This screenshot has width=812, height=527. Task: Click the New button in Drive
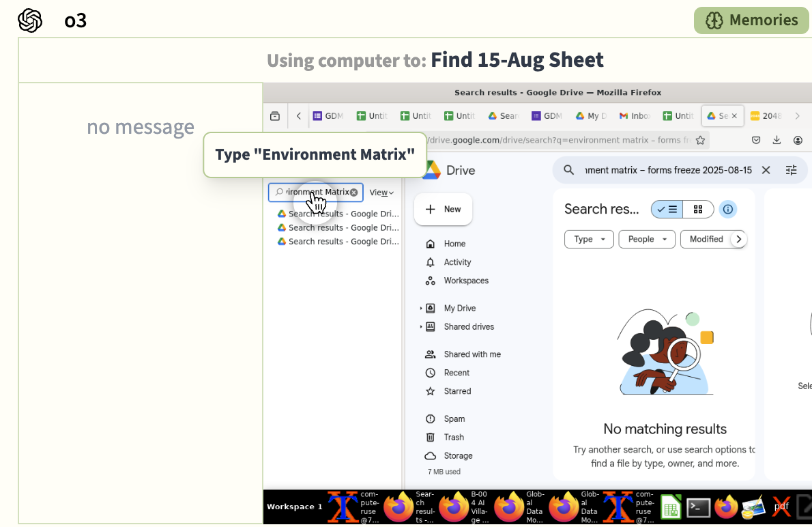coord(443,210)
